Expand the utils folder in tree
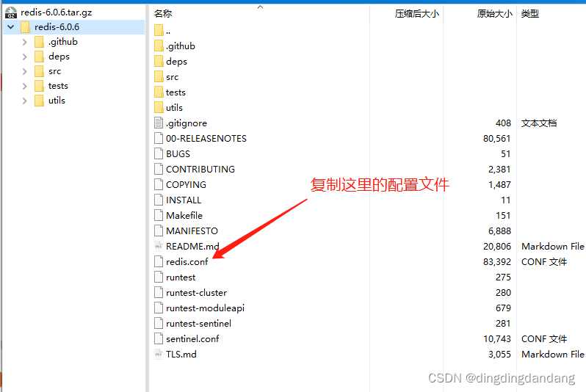The width and height of the screenshot is (586, 392). [x=25, y=101]
